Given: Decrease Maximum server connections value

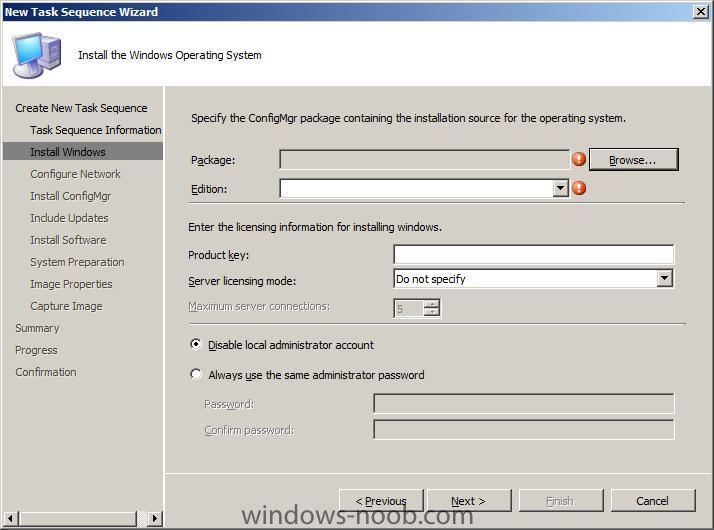Looking at the screenshot, I should click(x=431, y=312).
